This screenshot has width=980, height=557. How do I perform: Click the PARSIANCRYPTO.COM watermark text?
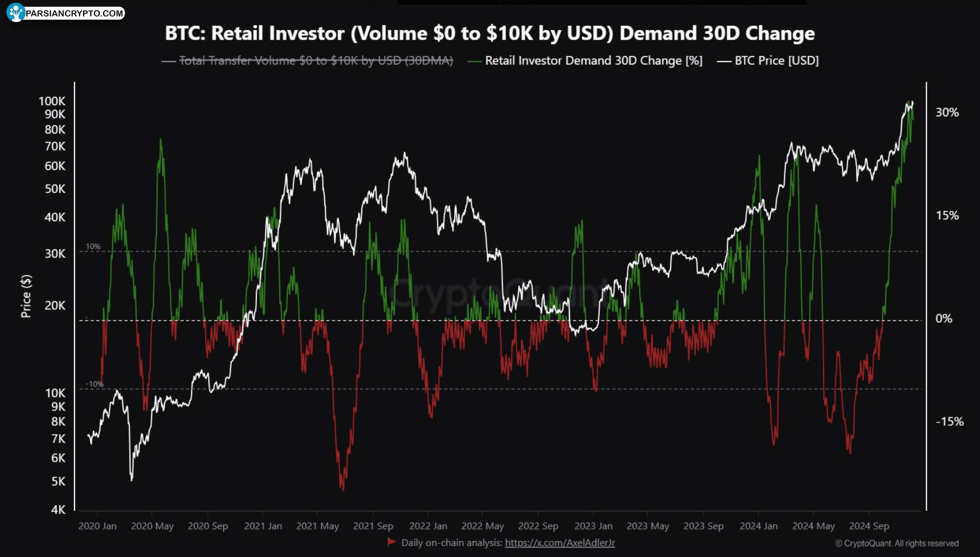click(74, 13)
